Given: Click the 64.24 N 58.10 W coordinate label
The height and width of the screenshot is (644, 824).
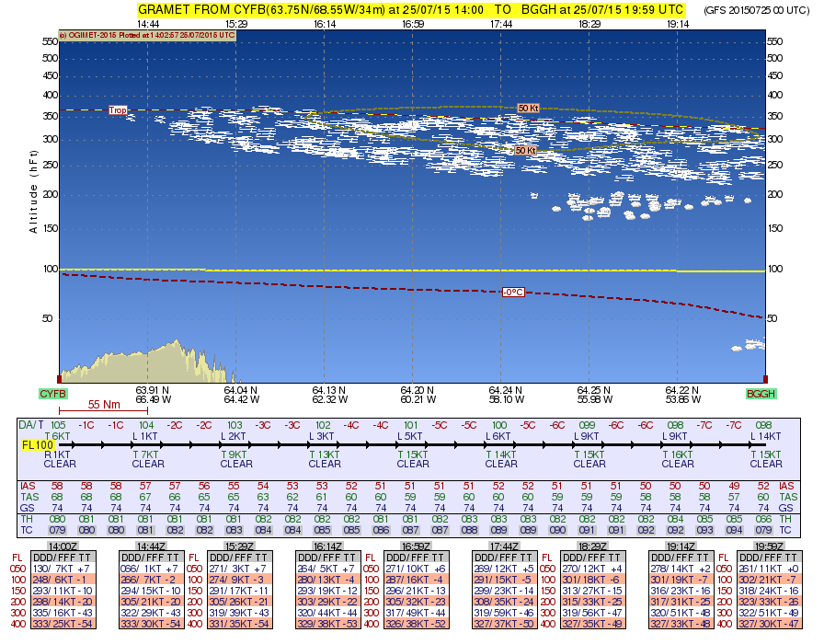Looking at the screenshot, I should point(501,395).
